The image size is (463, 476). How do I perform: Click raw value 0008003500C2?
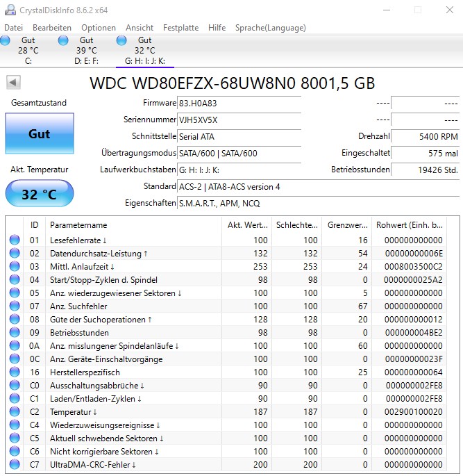pos(413,267)
